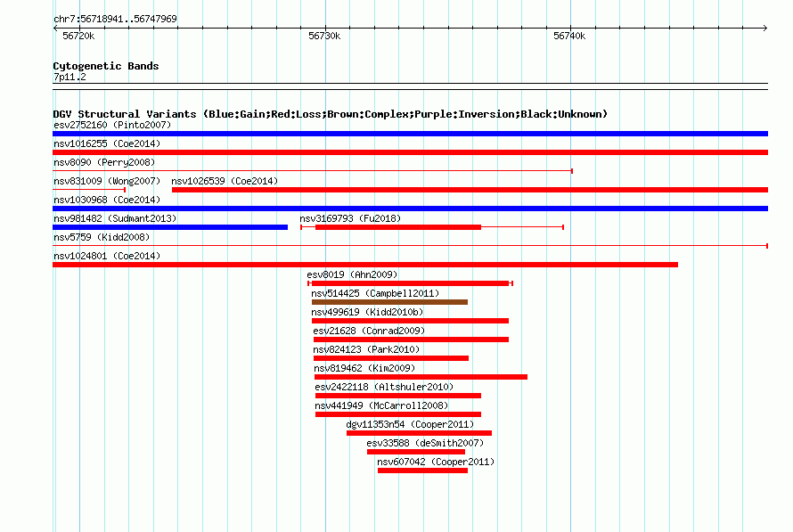
Task: Select the nsv1030968 (Coe2014) label
Action: (107, 200)
